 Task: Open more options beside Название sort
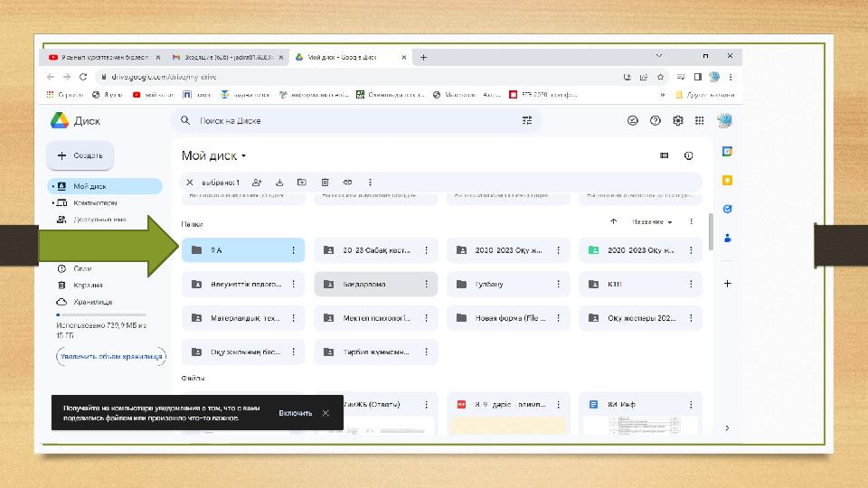click(x=691, y=221)
